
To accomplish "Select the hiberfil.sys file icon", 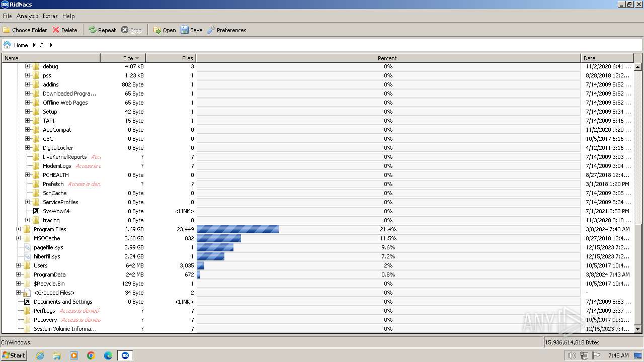I will (x=27, y=256).
